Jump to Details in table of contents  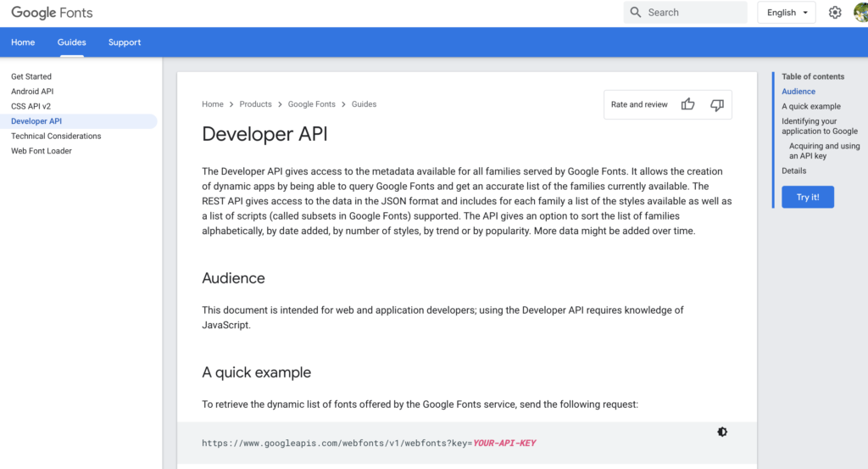(793, 170)
